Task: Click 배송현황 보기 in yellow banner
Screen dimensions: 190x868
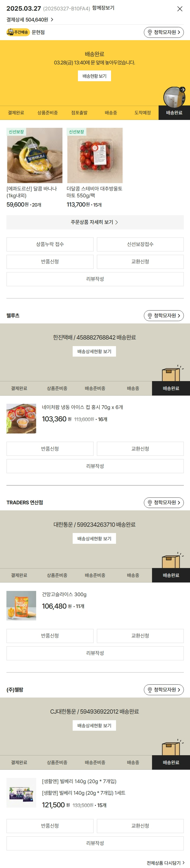Action: 94,76
